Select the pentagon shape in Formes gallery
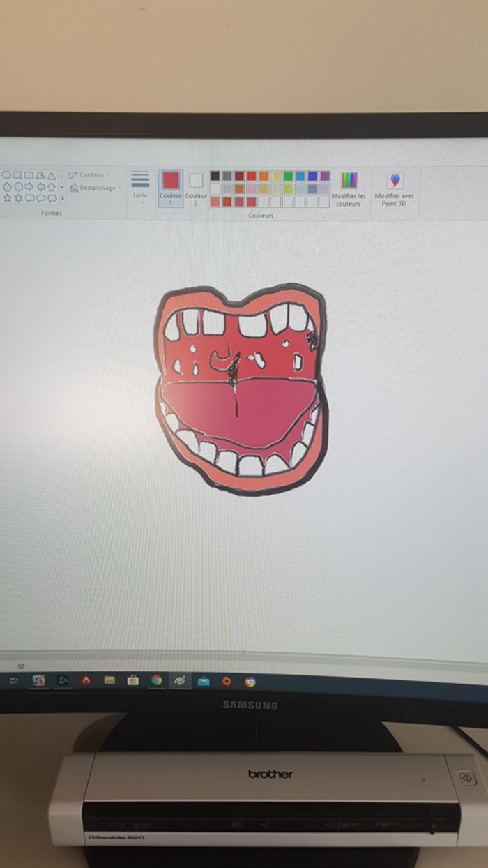 point(7,186)
